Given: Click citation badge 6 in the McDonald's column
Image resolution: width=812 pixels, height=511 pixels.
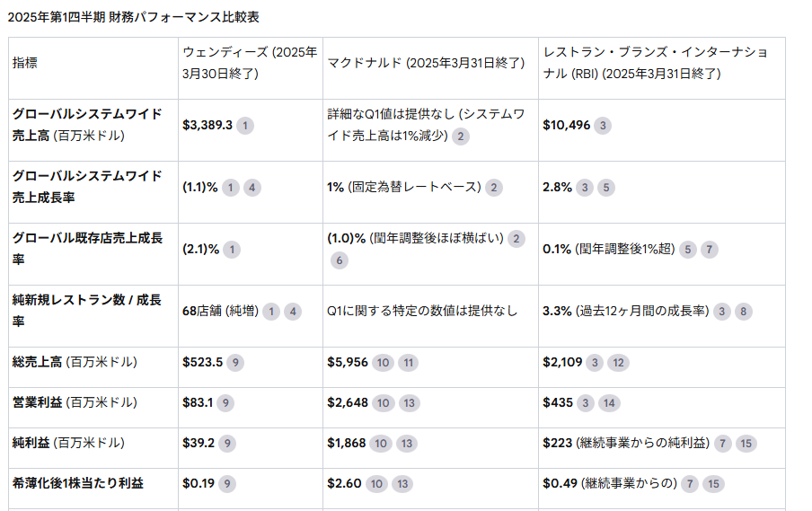Looking at the screenshot, I should tap(339, 260).
